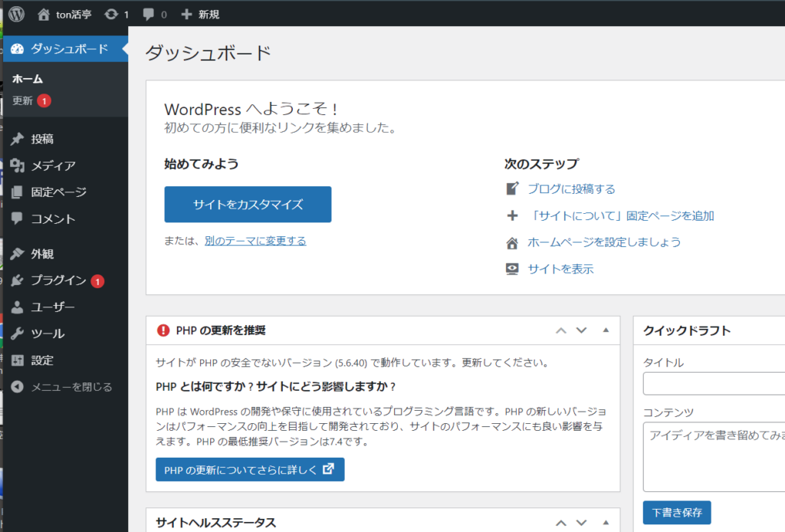Click the monitor icon beside サイトを表示
The width and height of the screenshot is (785, 532).
click(512, 269)
